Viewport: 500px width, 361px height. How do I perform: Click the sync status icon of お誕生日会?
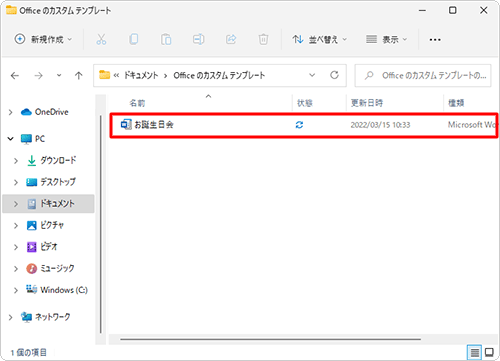[299, 125]
